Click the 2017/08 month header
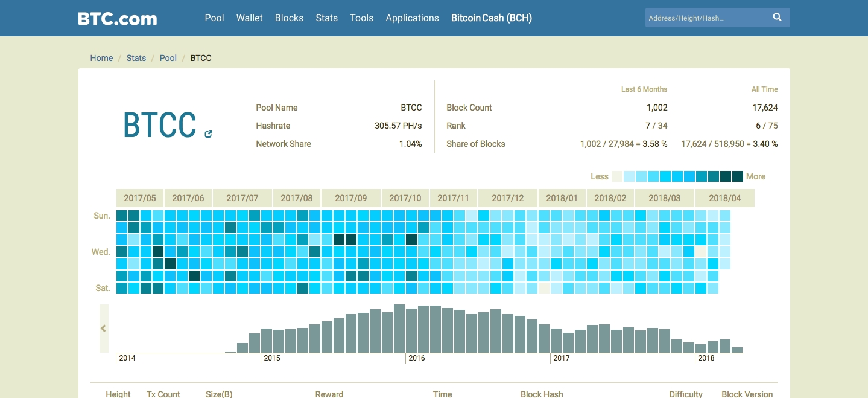Image resolution: width=868 pixels, height=398 pixels. coord(297,198)
